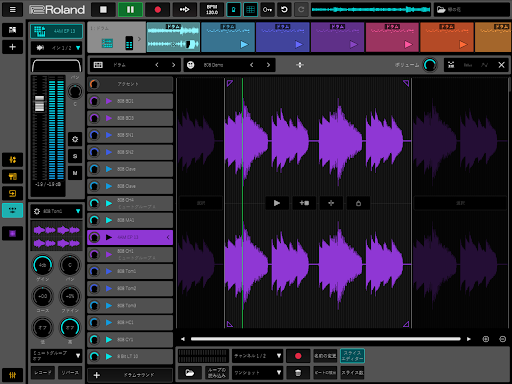
Task: Click the loop import button
Action: (x=217, y=373)
